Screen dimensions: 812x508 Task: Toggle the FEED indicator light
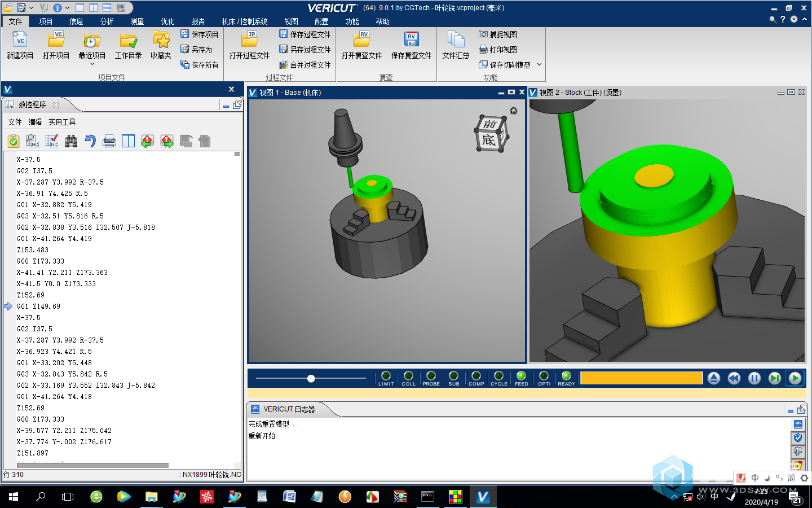pos(522,376)
